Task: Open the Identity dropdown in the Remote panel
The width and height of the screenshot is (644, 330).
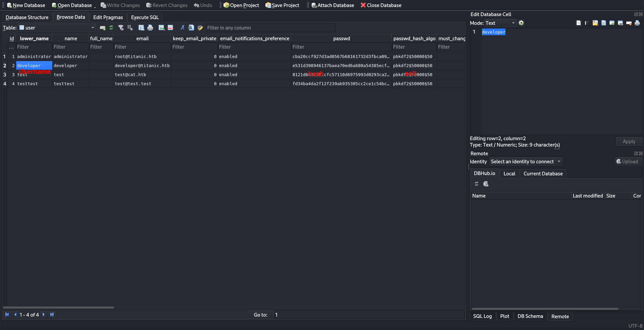Action: pos(526,162)
